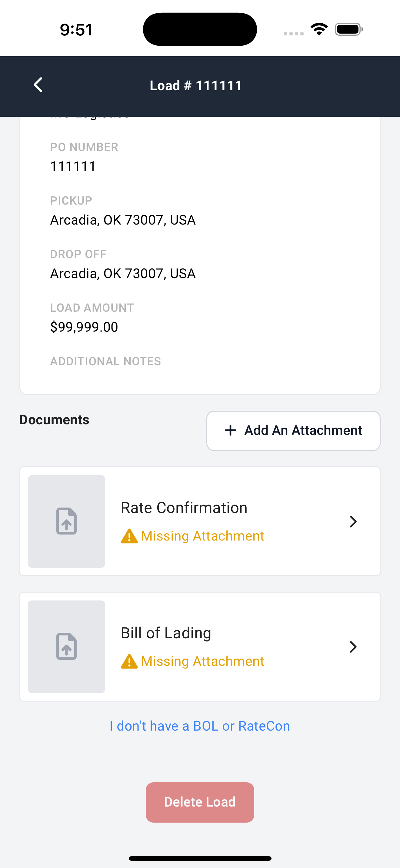The height and width of the screenshot is (868, 400).
Task: Tap the plus icon for attachments
Action: tap(230, 430)
